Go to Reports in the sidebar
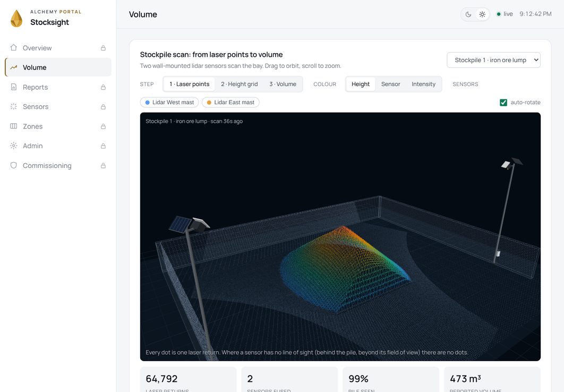The height and width of the screenshot is (392, 564). [x=58, y=87]
